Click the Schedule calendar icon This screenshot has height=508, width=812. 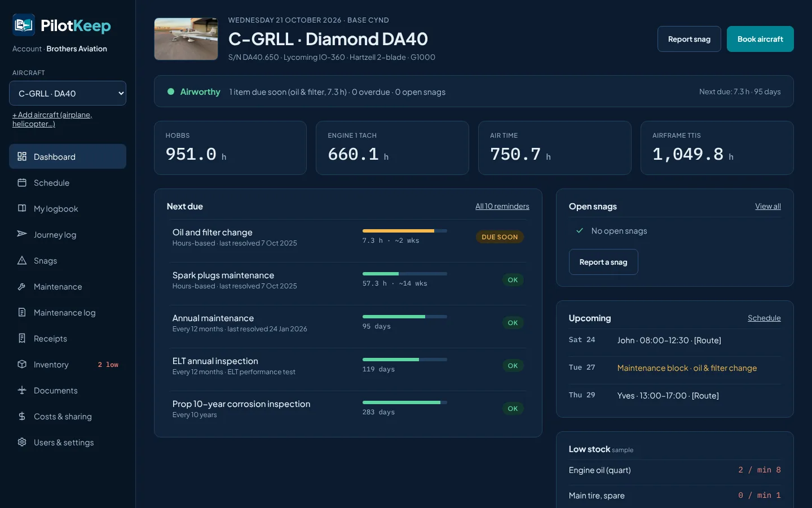pos(22,182)
